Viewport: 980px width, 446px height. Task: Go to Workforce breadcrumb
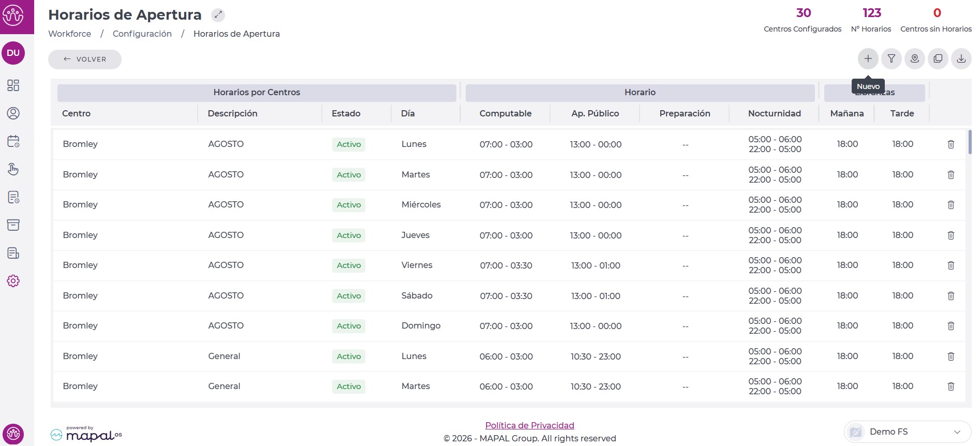tap(69, 34)
